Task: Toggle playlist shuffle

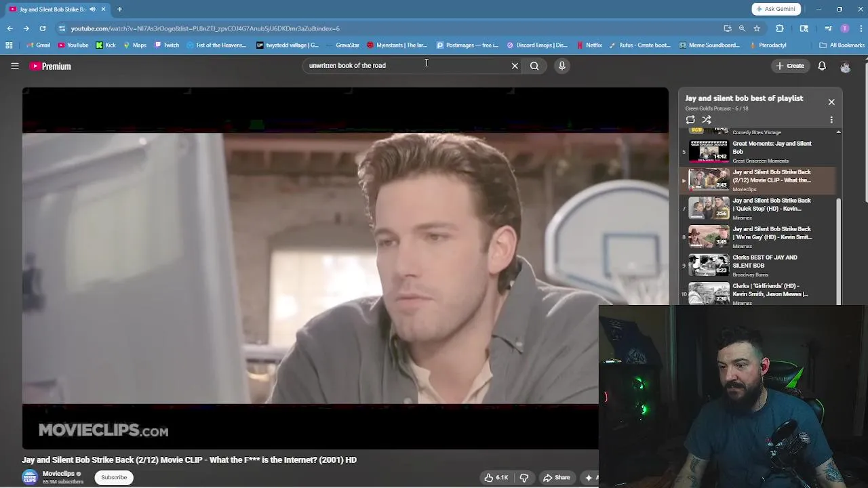Action: tap(707, 119)
